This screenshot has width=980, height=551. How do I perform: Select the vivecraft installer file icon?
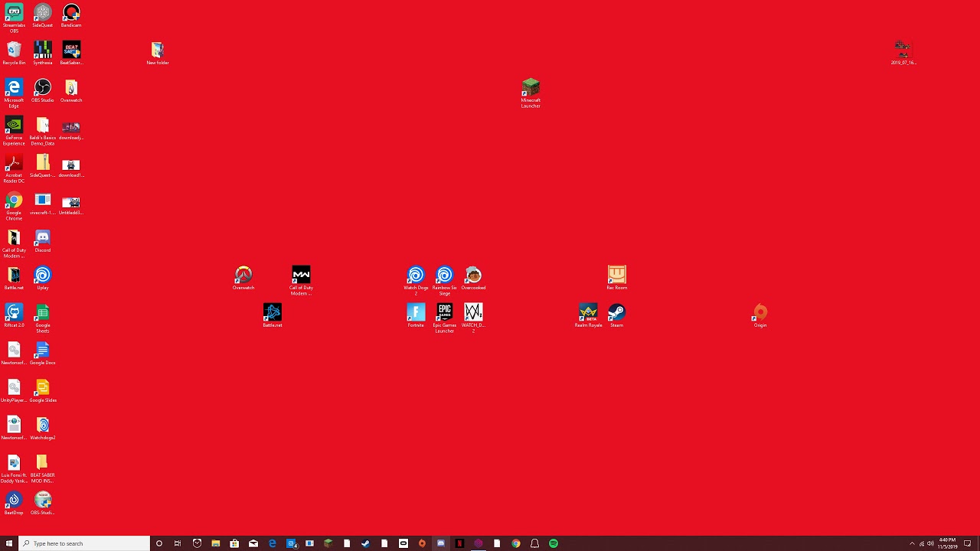[43, 203]
